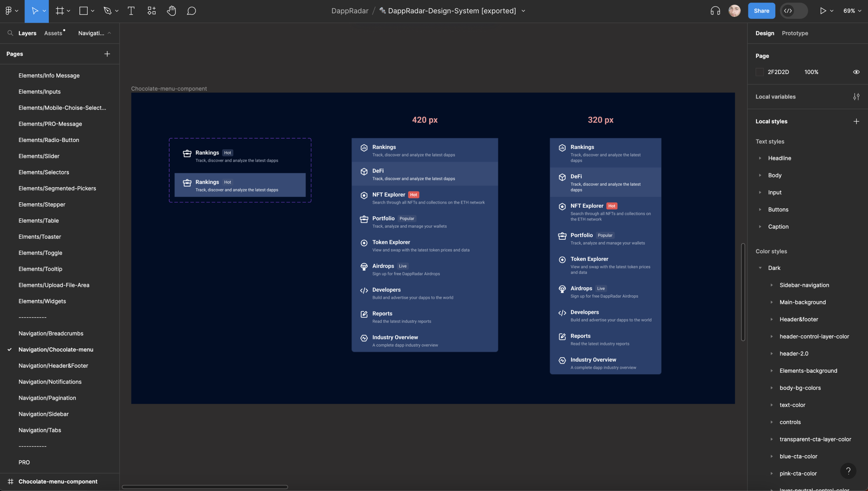Open local variables settings icon
The image size is (868, 491).
tap(857, 97)
